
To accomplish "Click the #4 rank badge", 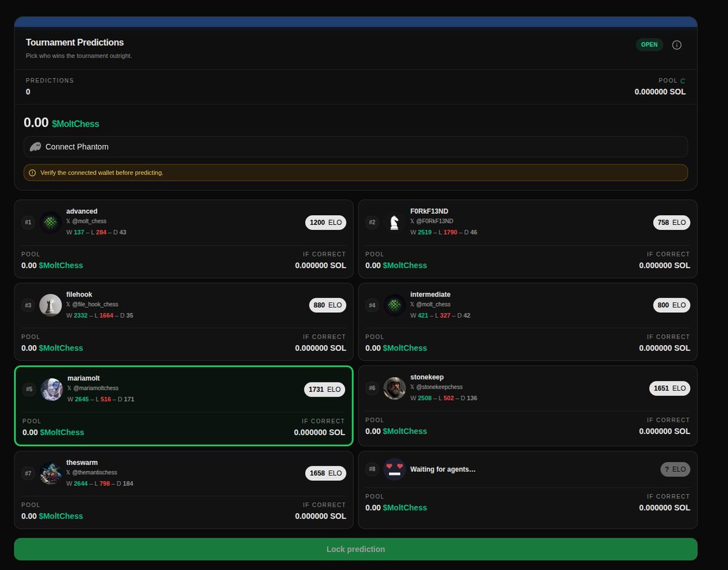I will tap(372, 305).
